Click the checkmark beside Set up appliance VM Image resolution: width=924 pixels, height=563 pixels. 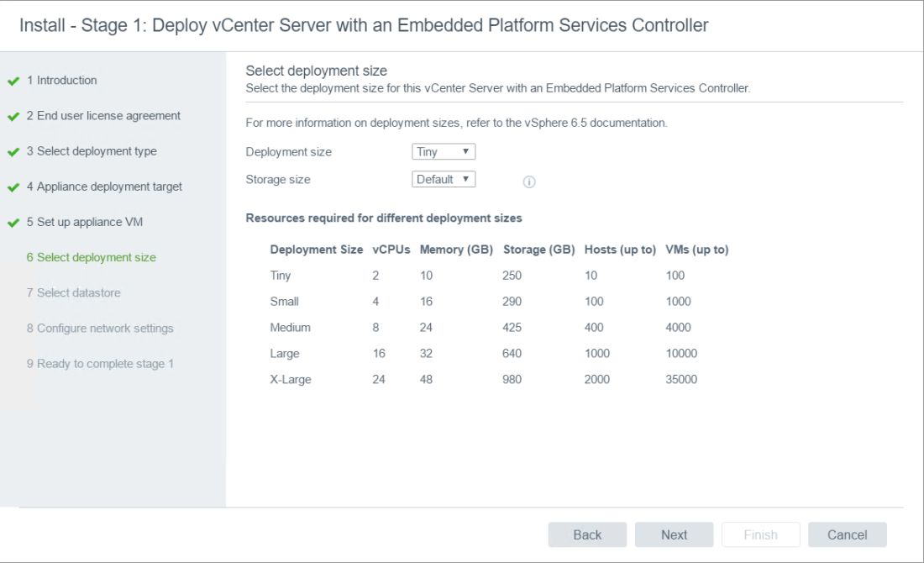(x=13, y=223)
